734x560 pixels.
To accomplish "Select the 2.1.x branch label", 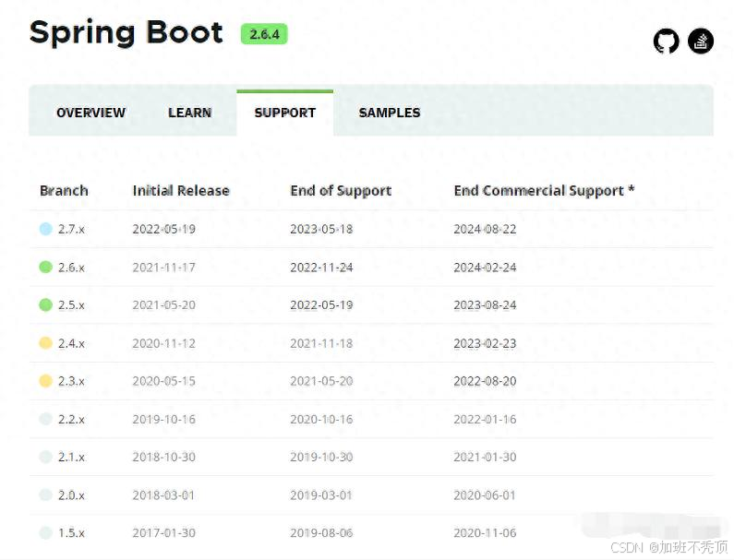I will [x=71, y=457].
